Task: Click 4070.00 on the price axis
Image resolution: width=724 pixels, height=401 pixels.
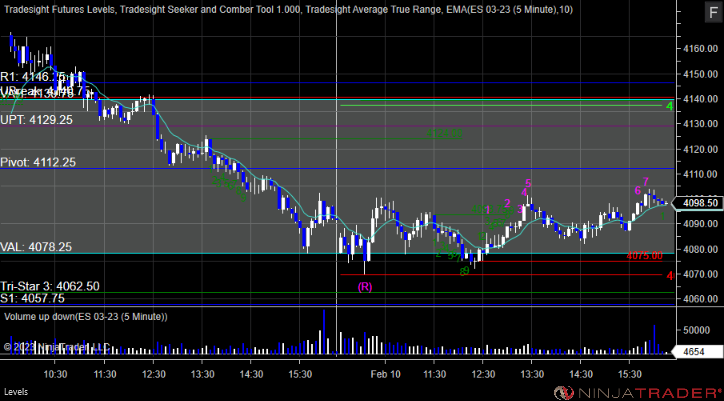Action: [701, 274]
